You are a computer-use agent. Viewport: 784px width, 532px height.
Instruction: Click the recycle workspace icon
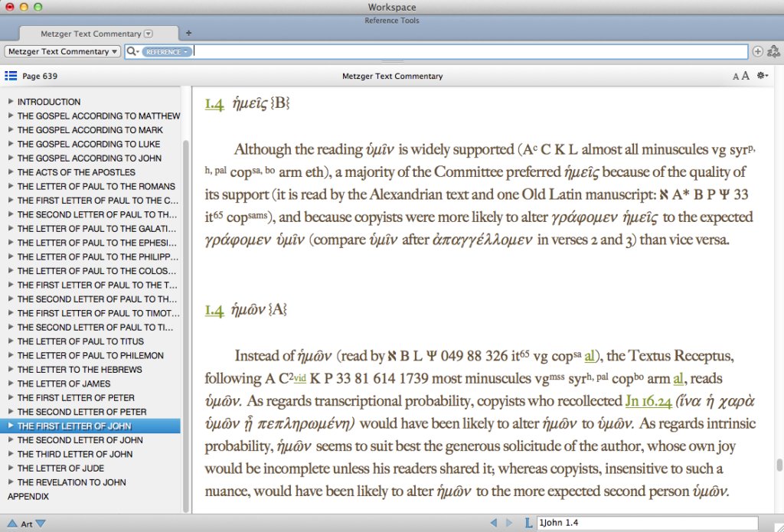[x=773, y=51]
